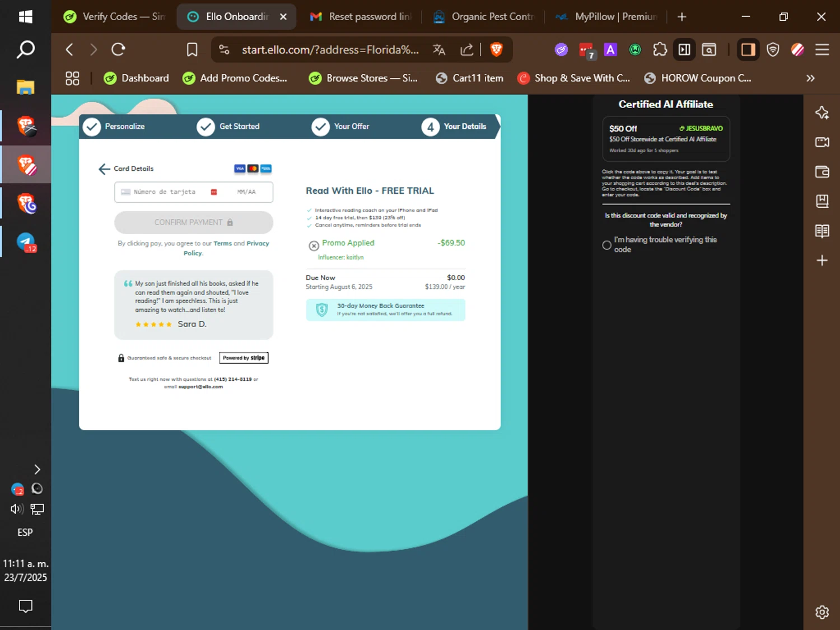Click the MM/AA expiry field

click(246, 192)
